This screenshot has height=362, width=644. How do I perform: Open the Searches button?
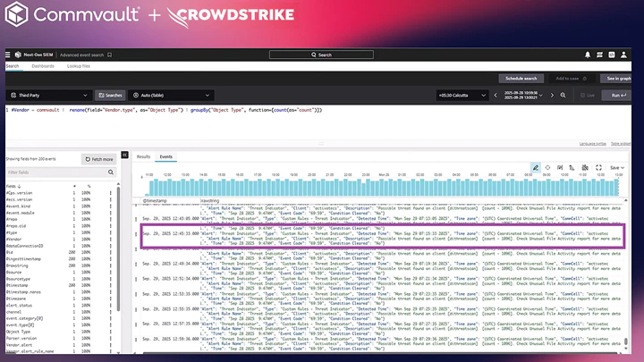[110, 96]
